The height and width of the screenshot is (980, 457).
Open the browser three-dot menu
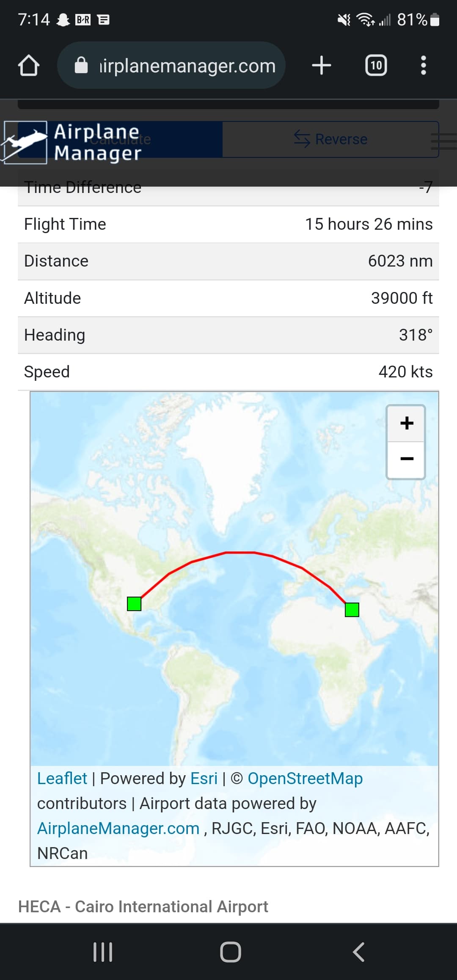(423, 66)
